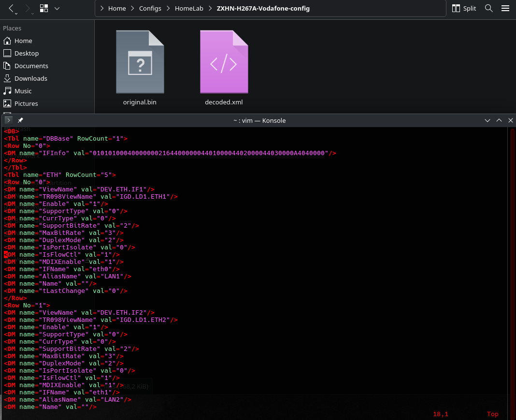
Task: Click the Documents place icon
Action: 7,66
